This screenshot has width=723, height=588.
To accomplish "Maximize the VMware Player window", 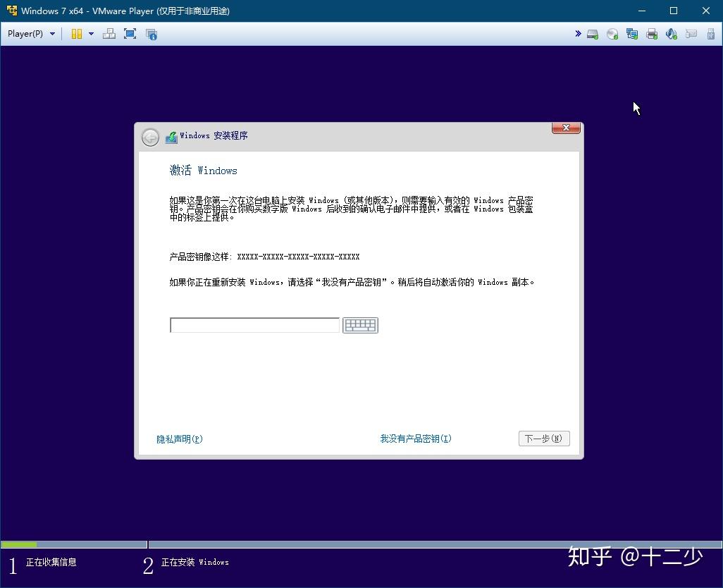I will click(674, 11).
